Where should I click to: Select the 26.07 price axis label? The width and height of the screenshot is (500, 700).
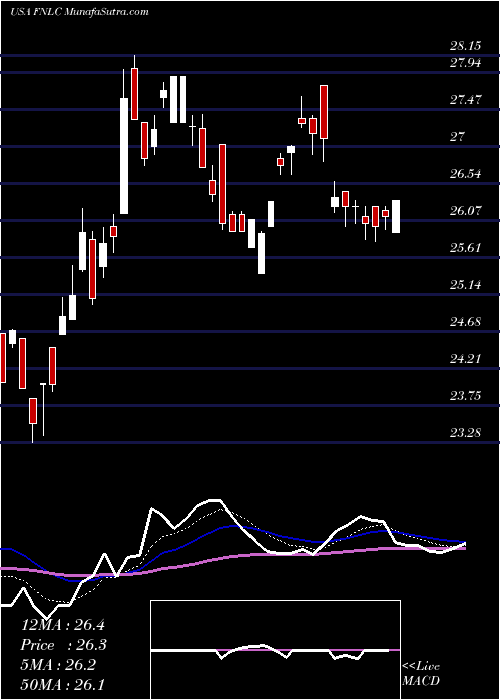[465, 211]
